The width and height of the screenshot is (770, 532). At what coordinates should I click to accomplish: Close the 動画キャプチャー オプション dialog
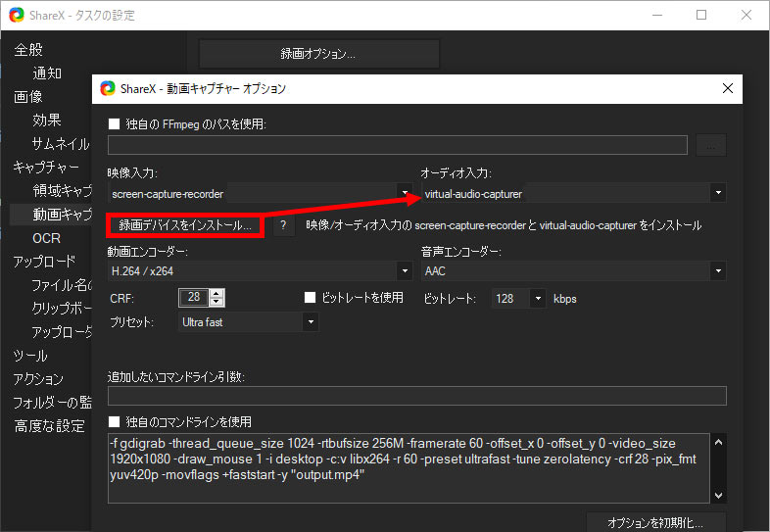[x=728, y=88]
